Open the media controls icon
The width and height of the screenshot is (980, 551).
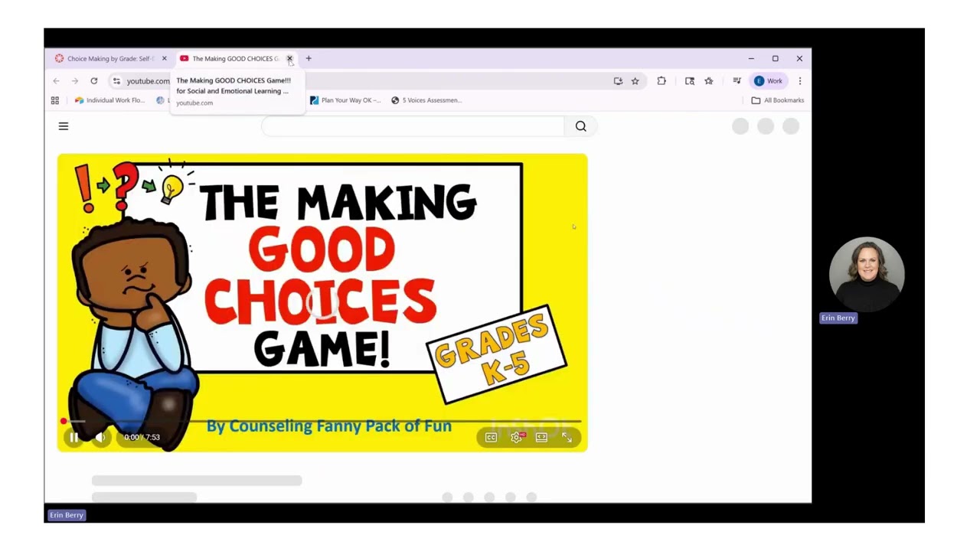pyautogui.click(x=737, y=81)
